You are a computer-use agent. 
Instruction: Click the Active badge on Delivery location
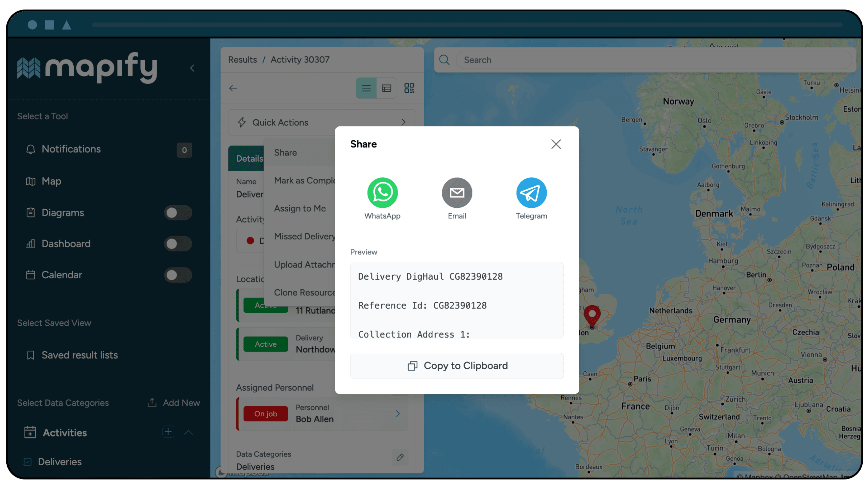266,344
